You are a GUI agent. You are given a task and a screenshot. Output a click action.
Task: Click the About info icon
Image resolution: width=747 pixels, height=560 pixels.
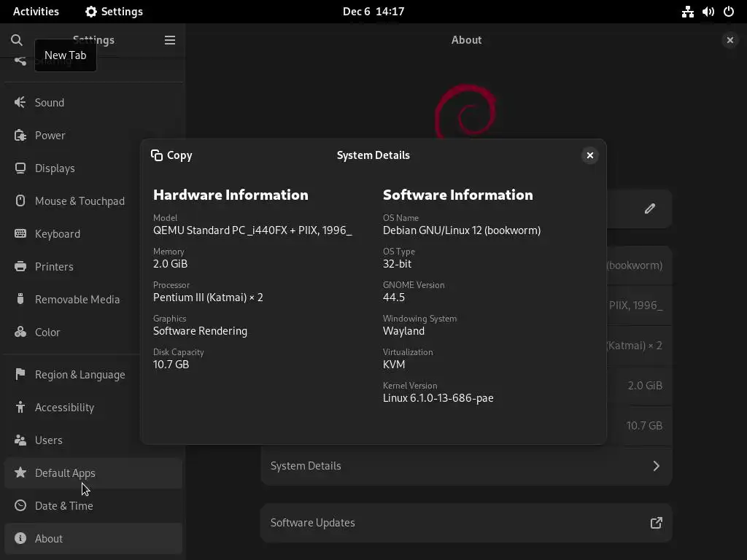[20, 538]
